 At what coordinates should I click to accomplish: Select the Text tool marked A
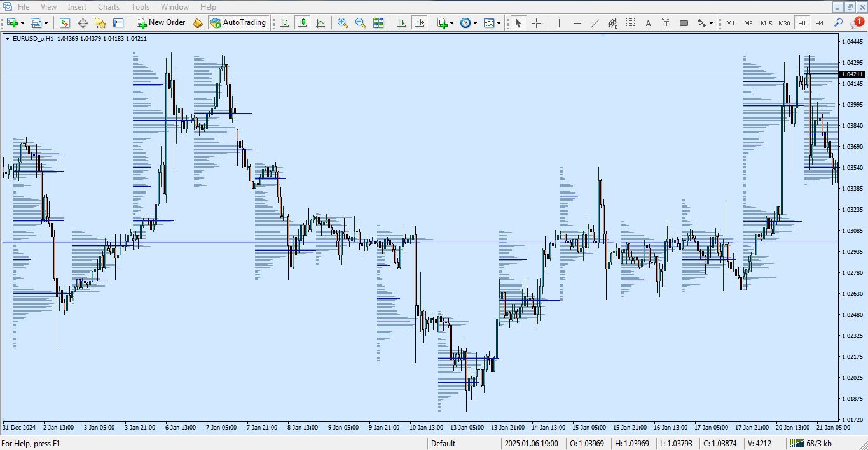pos(648,23)
